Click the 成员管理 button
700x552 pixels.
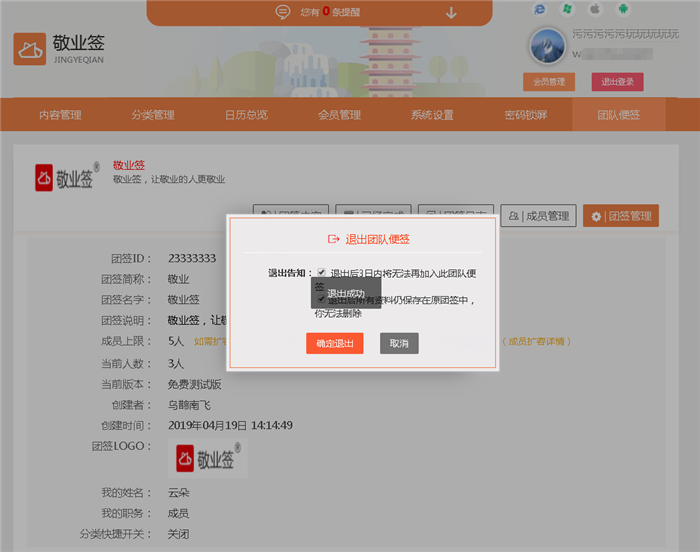pos(538,216)
